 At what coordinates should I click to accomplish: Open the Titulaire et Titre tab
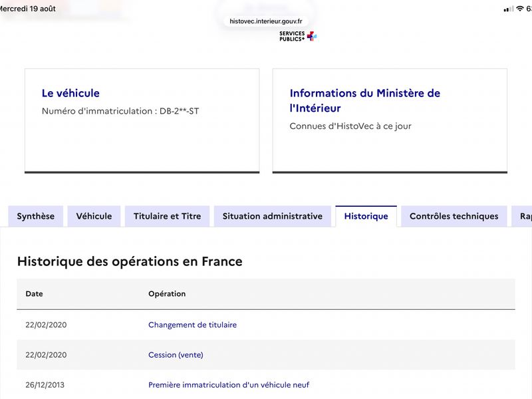coord(168,216)
